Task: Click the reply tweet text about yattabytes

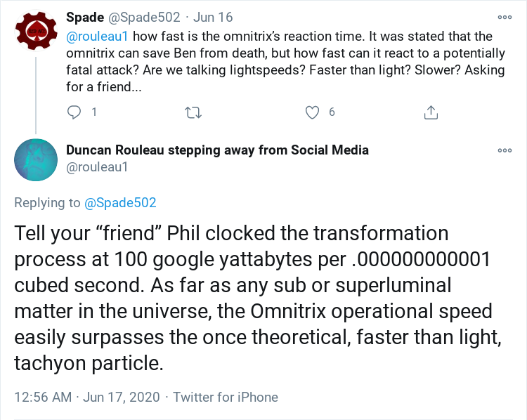Action: pos(253,297)
